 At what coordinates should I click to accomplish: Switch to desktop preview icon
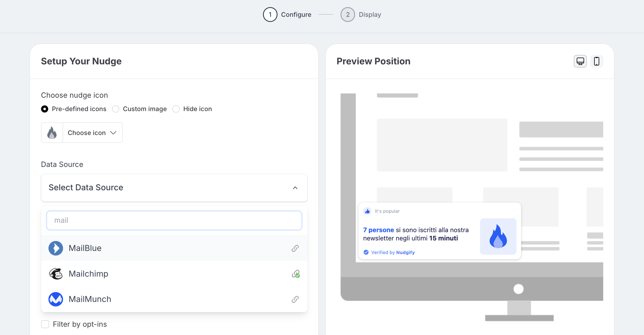(580, 61)
